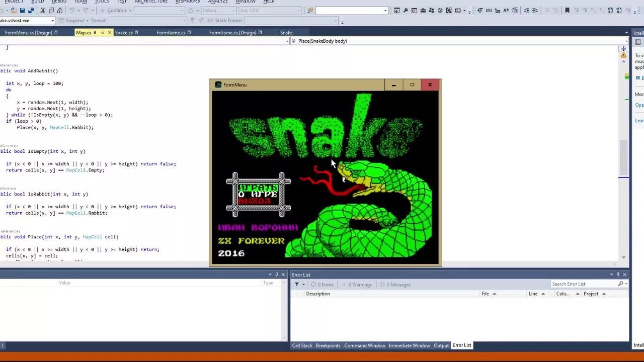Click the Toolbox briefcase icon
Viewport: 644px width, 362px height.
coord(423,11)
